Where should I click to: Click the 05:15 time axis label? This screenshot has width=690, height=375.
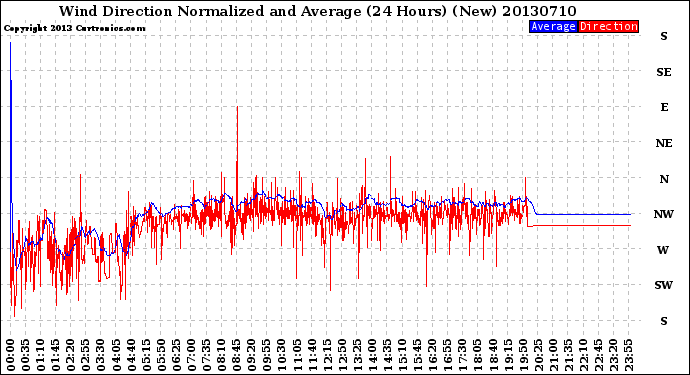coord(146,355)
